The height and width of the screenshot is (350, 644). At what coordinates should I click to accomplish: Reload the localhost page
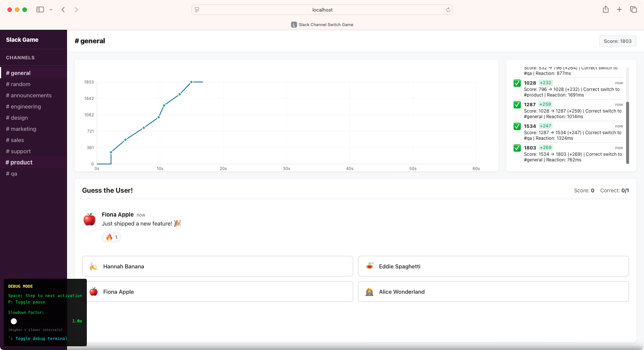[448, 10]
